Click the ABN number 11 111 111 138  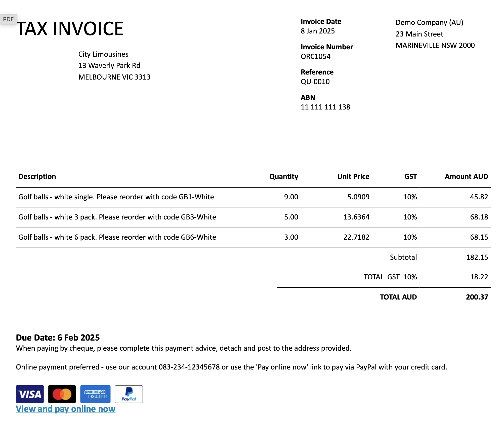click(325, 107)
